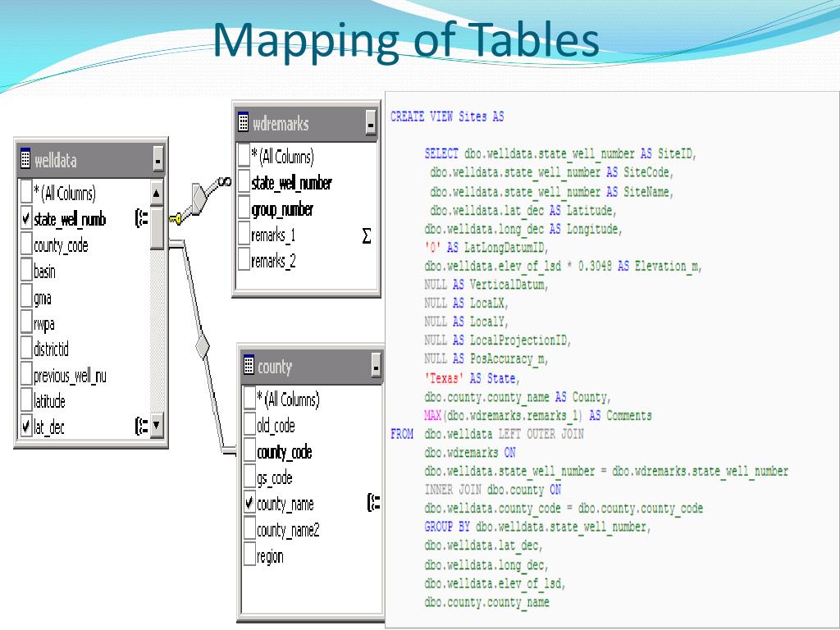
Task: Uncheck the state_well_numb checkbox in welldata
Action: point(26,219)
